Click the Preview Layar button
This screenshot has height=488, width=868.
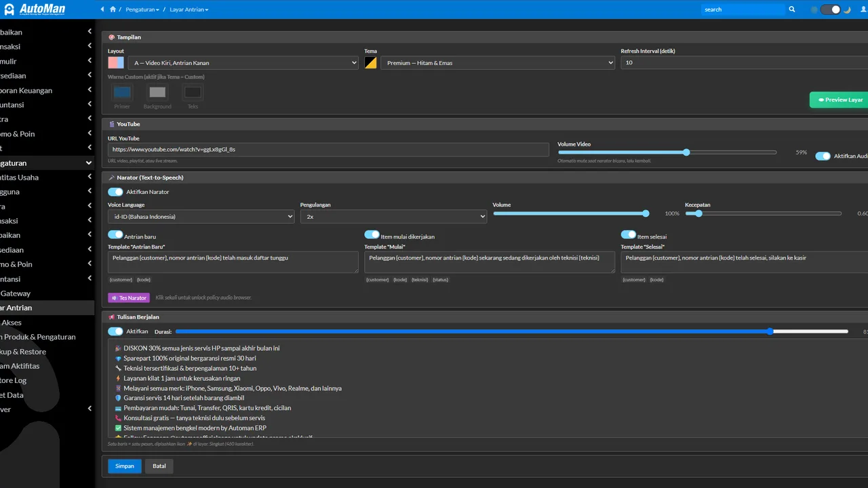pyautogui.click(x=840, y=100)
